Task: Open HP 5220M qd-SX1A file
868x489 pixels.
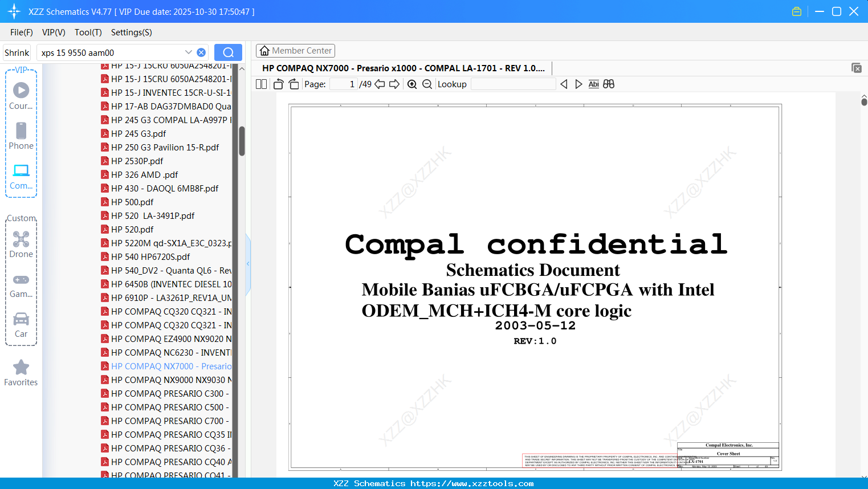Action: coord(166,243)
